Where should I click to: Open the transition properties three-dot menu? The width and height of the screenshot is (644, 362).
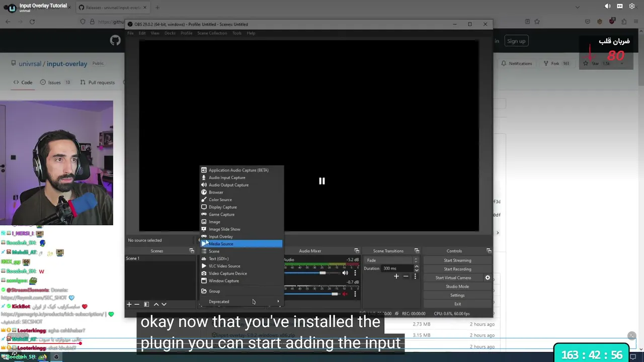415,277
